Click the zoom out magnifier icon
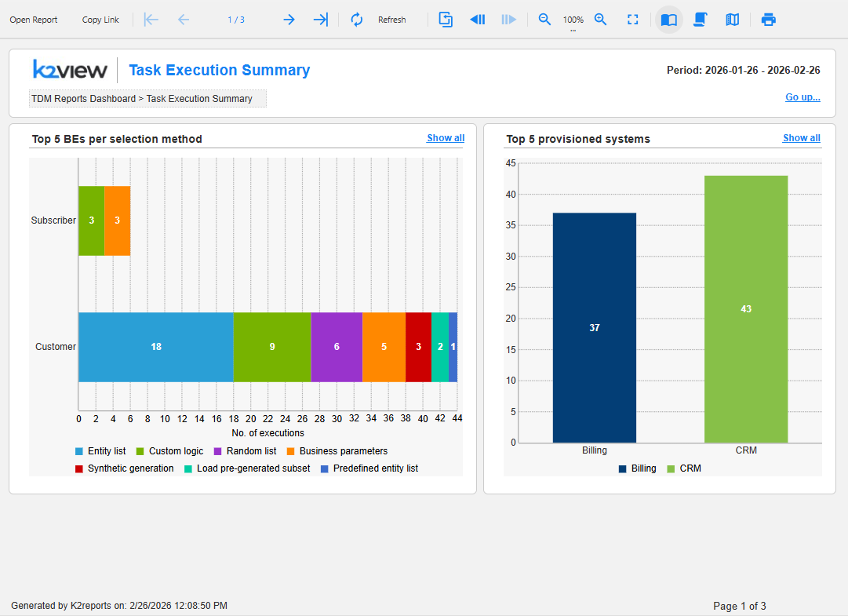 point(544,20)
